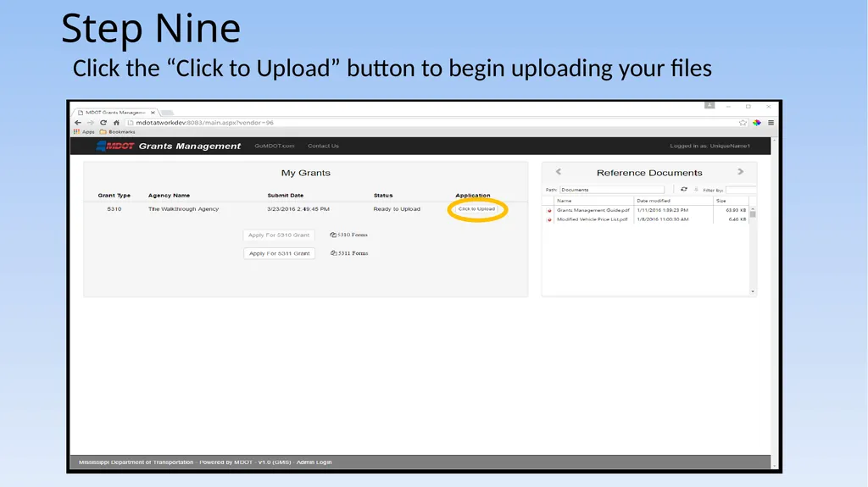Select Grants Management Guide.pdf file

coord(593,210)
